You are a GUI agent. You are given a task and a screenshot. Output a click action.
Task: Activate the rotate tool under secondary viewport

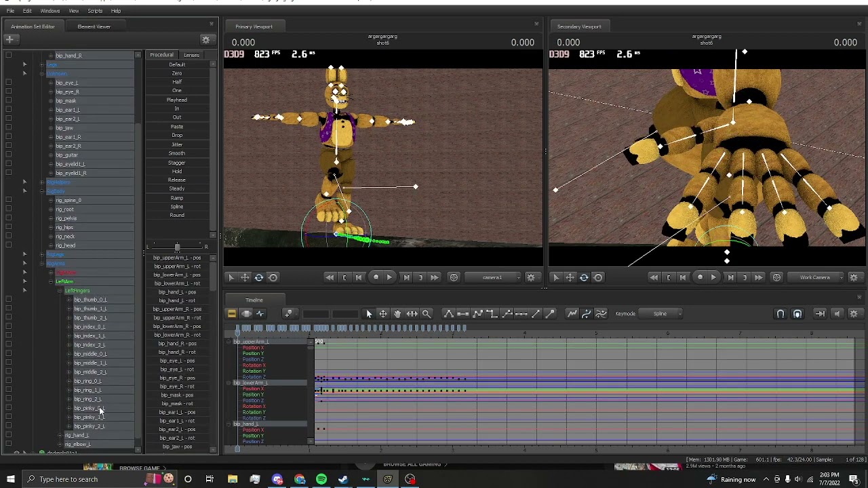(x=583, y=277)
